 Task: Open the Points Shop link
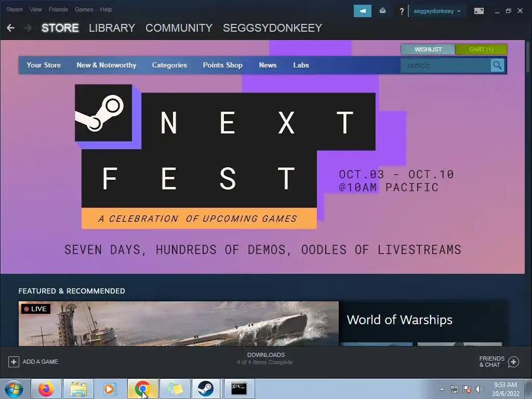tap(222, 65)
